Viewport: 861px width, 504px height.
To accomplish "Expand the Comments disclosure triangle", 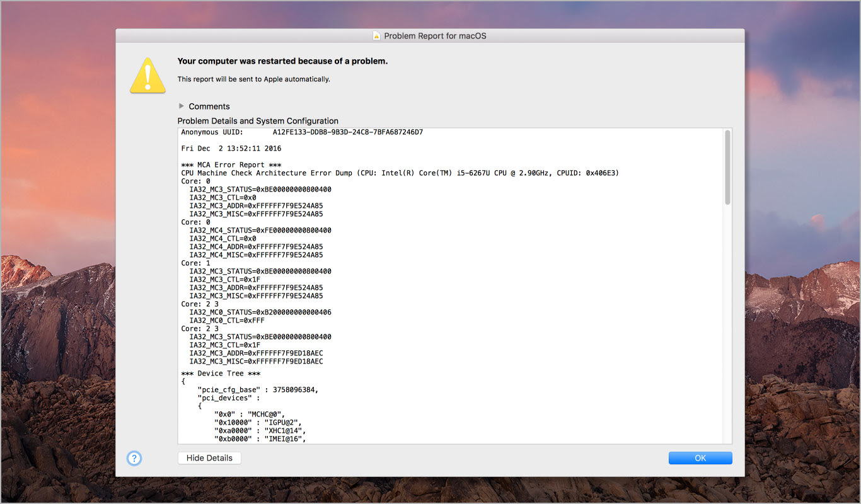I will (182, 106).
